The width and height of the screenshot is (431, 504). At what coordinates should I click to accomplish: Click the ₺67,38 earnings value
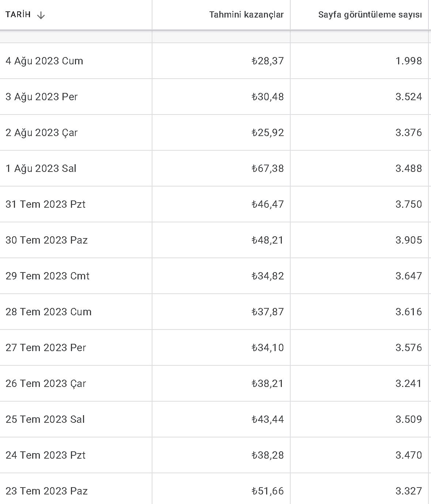coord(268,168)
